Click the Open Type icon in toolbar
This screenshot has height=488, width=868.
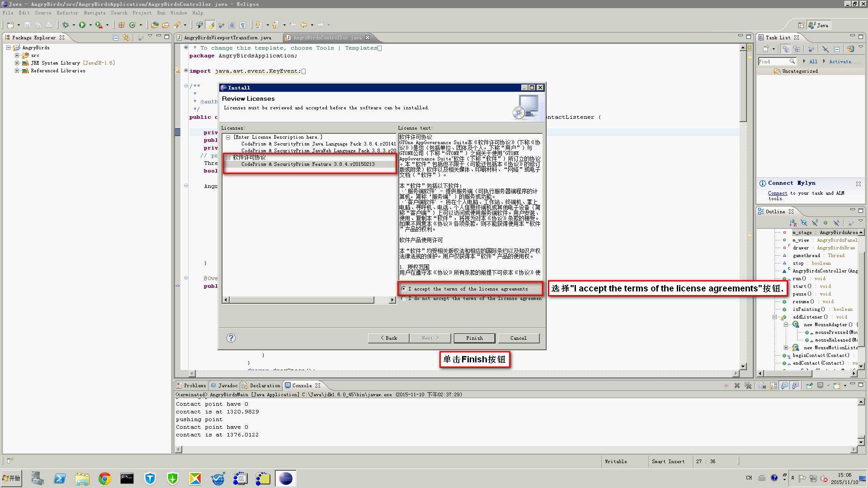pyautogui.click(x=155, y=25)
